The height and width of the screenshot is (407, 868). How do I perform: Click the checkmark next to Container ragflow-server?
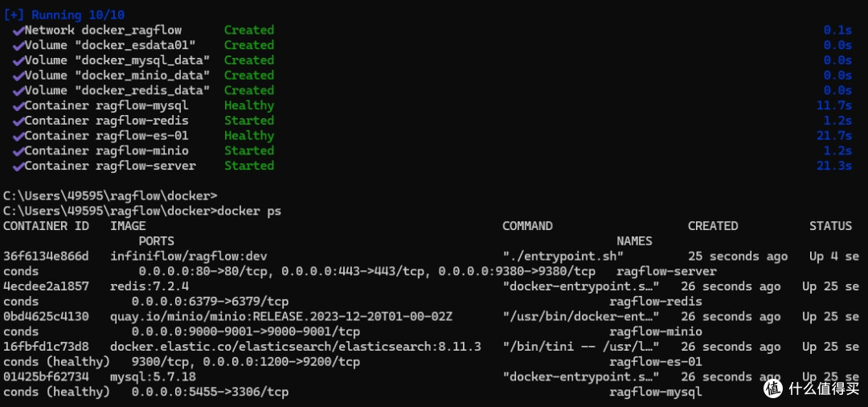(x=18, y=166)
